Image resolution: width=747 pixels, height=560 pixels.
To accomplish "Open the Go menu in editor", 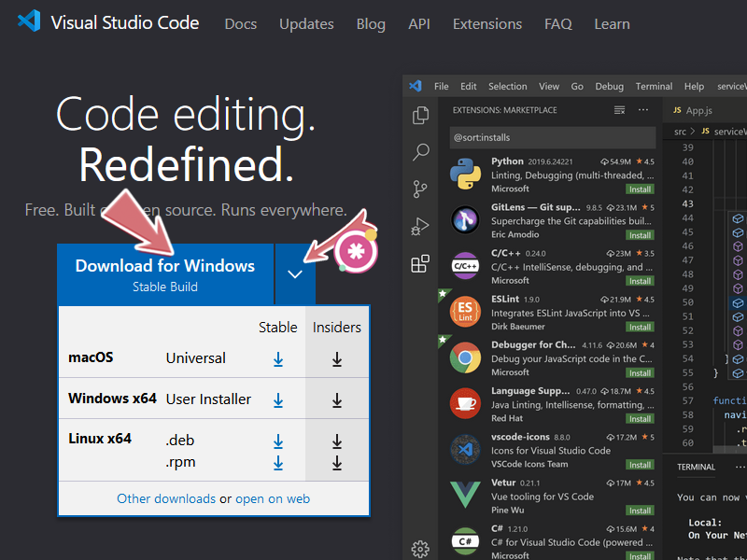I will tap(577, 86).
